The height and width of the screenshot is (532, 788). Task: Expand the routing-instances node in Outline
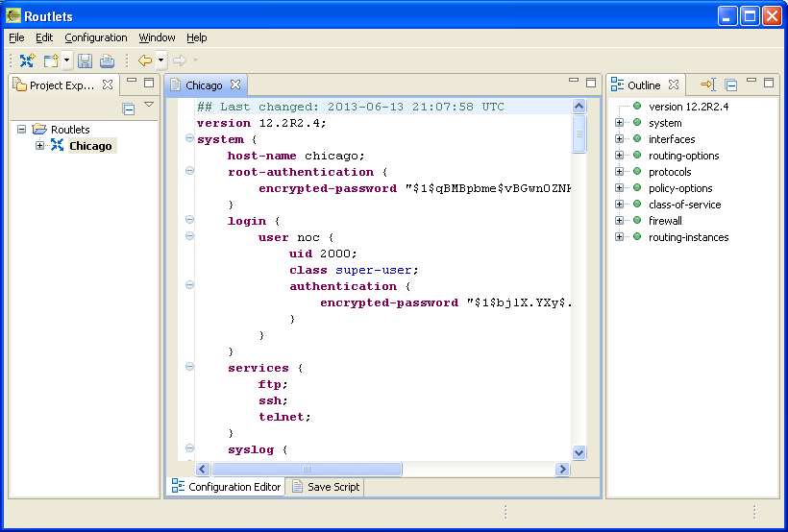pyautogui.click(x=619, y=236)
